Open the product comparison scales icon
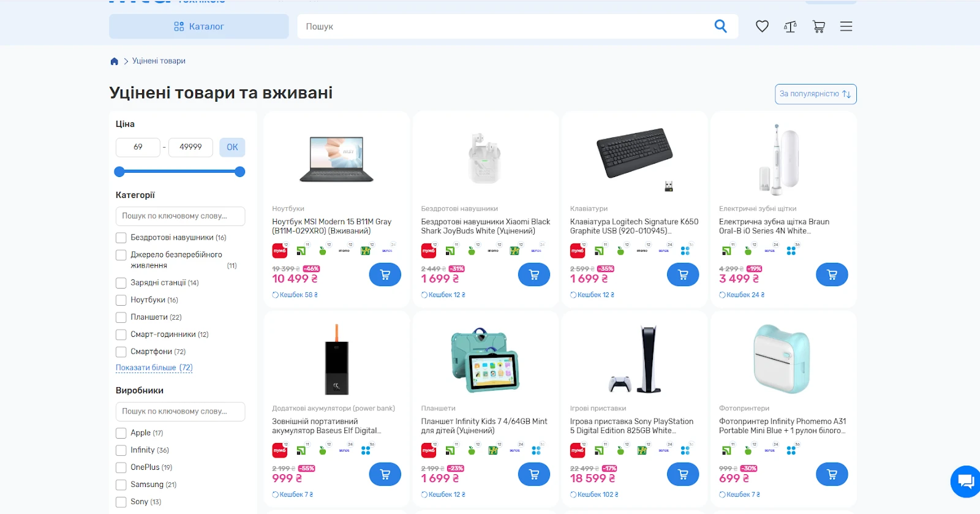Screen dimensions: 980x514 [790, 26]
